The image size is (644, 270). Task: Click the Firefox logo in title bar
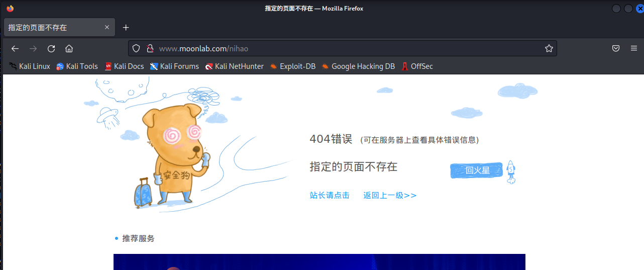10,8
